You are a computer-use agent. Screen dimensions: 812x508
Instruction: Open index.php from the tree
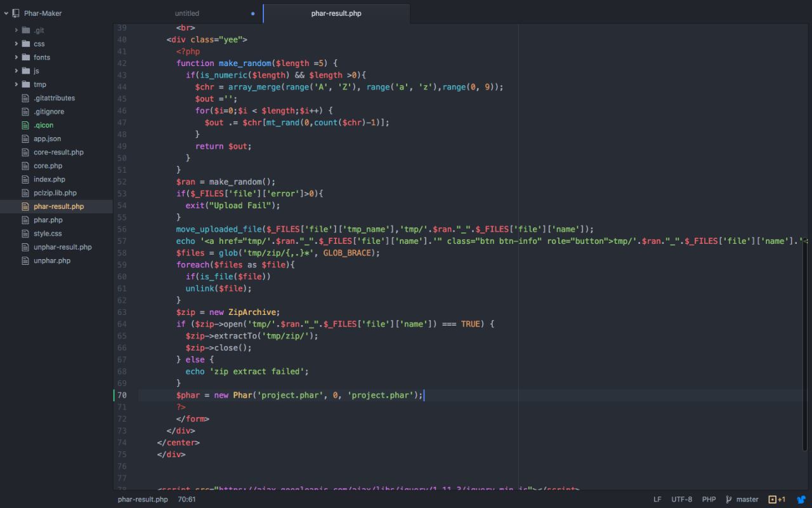point(49,179)
